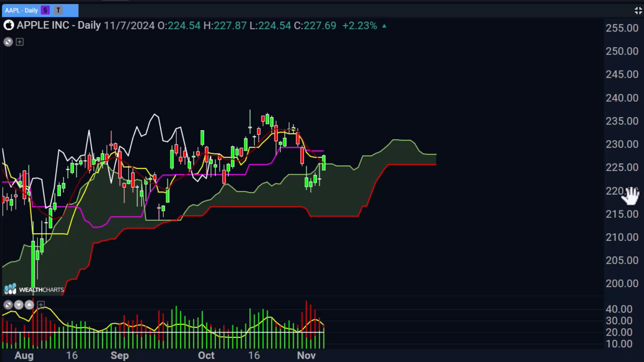Click the 30.00 volume axis label
This screenshot has width=644, height=362.
click(x=619, y=321)
